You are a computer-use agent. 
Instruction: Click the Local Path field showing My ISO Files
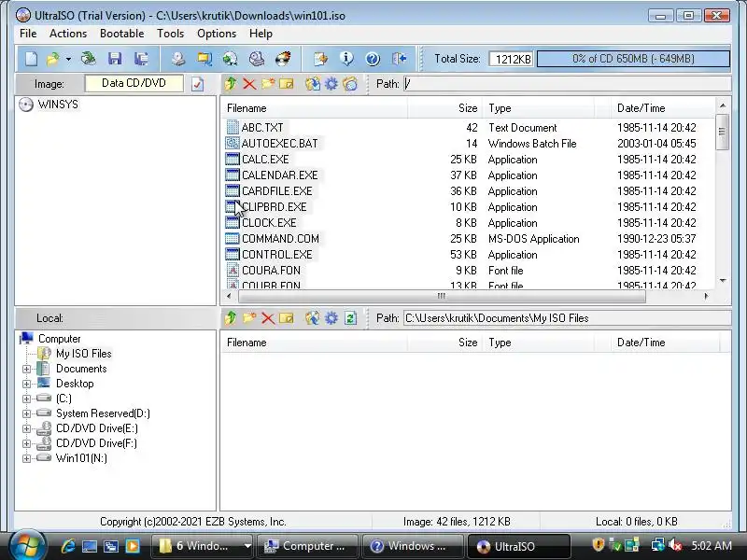click(567, 318)
